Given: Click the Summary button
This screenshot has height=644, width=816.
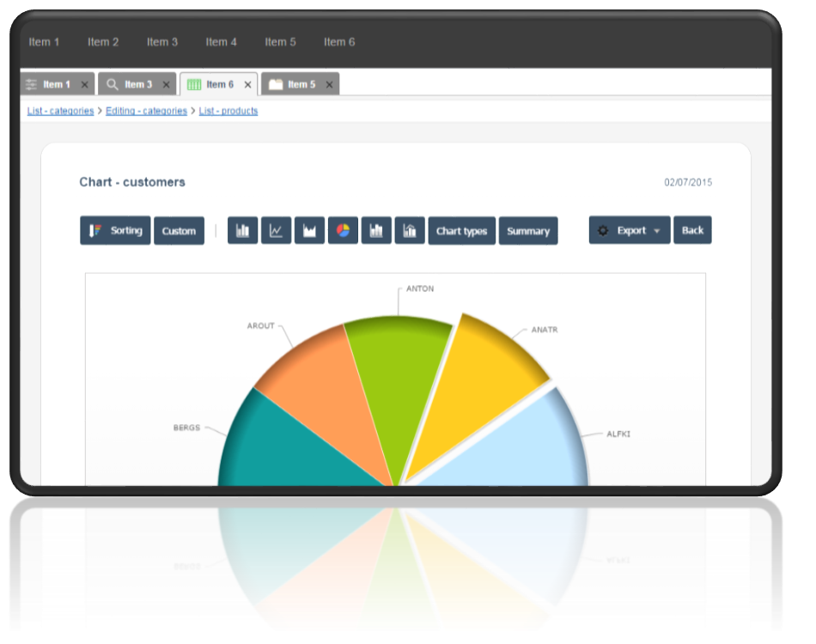Looking at the screenshot, I should (x=528, y=231).
